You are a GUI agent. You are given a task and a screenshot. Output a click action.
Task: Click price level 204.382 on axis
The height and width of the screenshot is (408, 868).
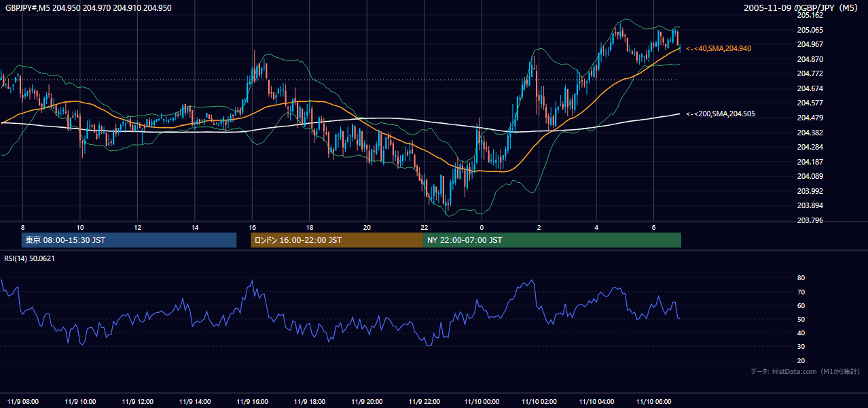point(810,133)
